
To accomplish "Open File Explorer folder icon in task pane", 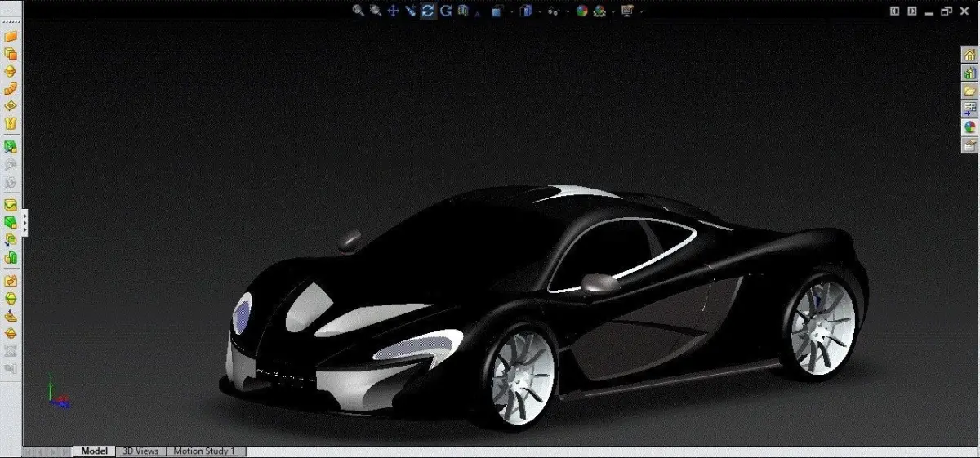I will (969, 91).
